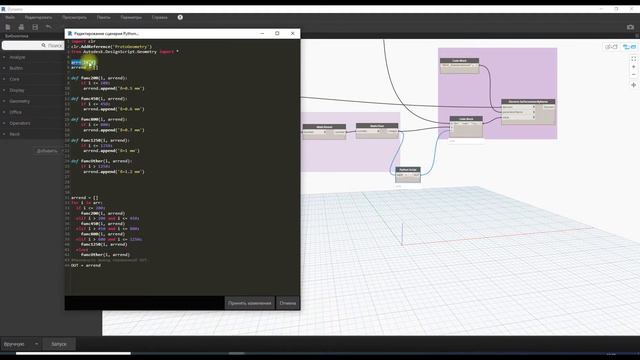Open the Settings menu
Image resolution: width=640 pixels, height=360 pixels.
pyautogui.click(x=131, y=18)
